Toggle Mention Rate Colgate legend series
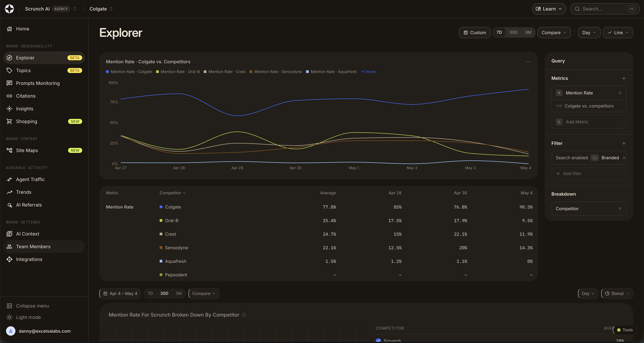Image resolution: width=644 pixels, height=343 pixels. click(x=129, y=72)
